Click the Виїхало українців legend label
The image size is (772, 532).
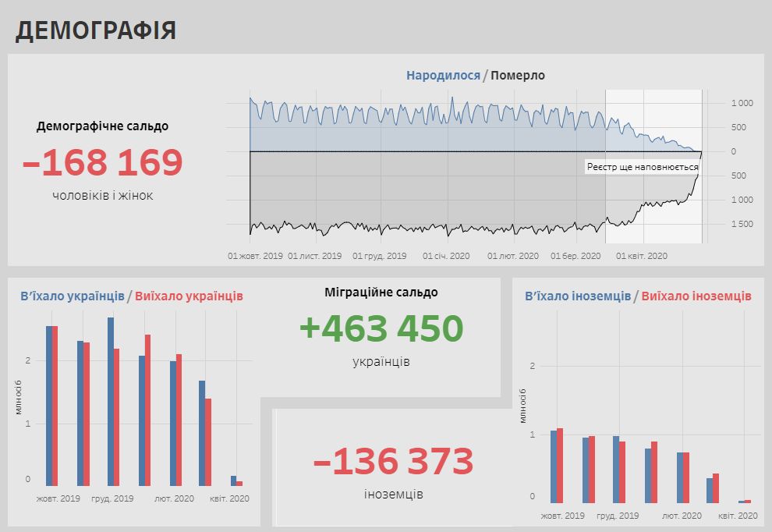[x=189, y=296]
